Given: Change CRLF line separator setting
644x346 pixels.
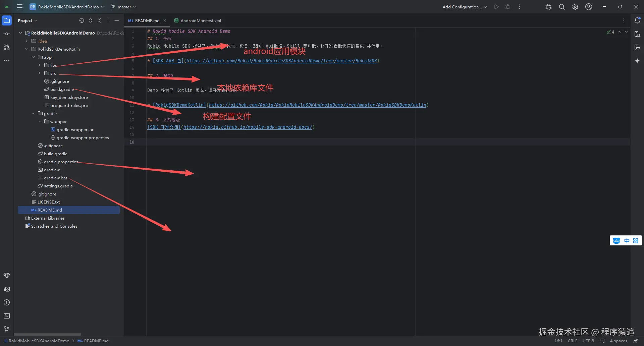Looking at the screenshot, I should click(573, 341).
